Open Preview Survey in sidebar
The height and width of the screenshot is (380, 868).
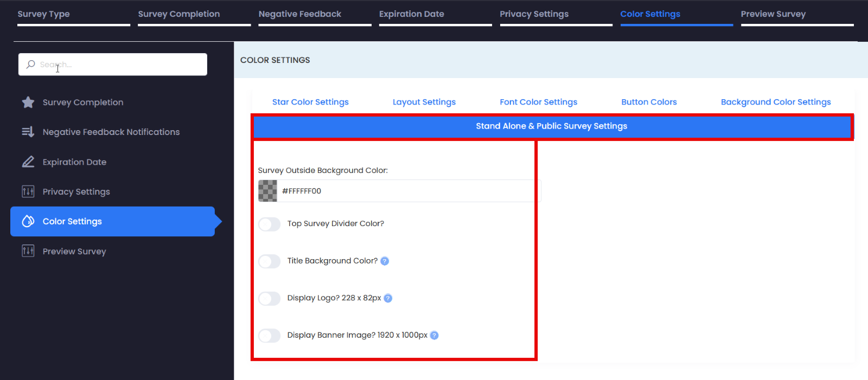(113, 251)
